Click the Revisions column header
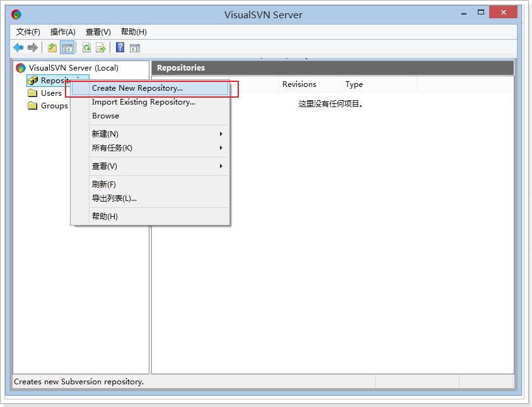This screenshot has width=532, height=407. (x=309, y=84)
